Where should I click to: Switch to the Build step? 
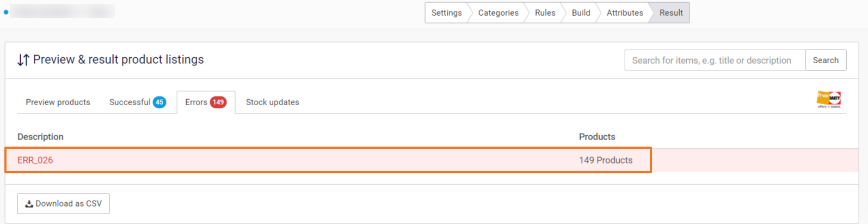click(x=581, y=13)
